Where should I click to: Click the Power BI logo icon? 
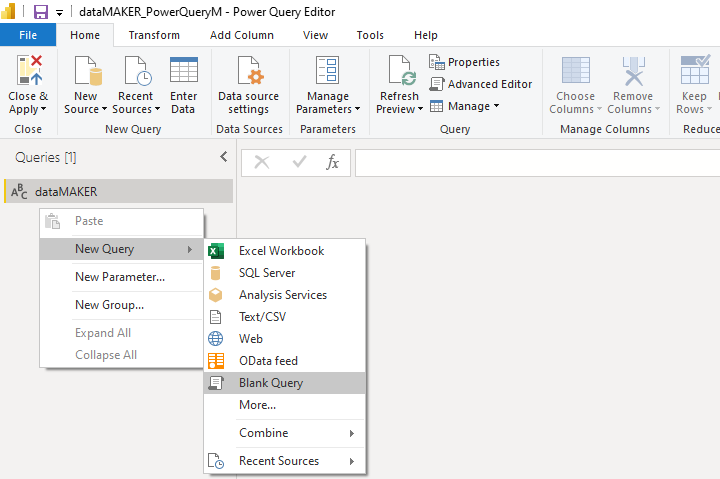coord(8,11)
